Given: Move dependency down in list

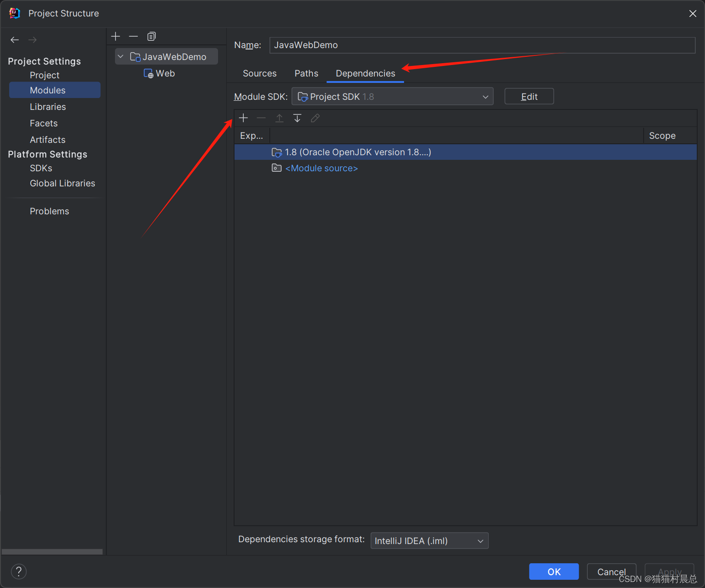Looking at the screenshot, I should [297, 118].
